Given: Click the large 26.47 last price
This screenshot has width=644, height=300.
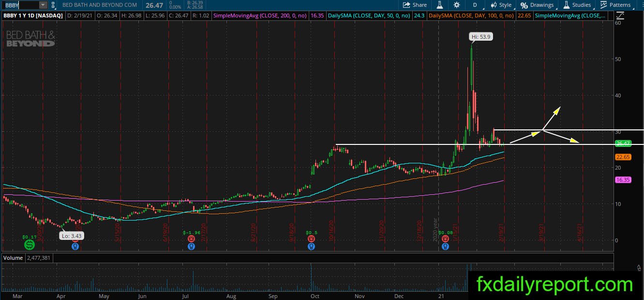Looking at the screenshot, I should [153, 5].
